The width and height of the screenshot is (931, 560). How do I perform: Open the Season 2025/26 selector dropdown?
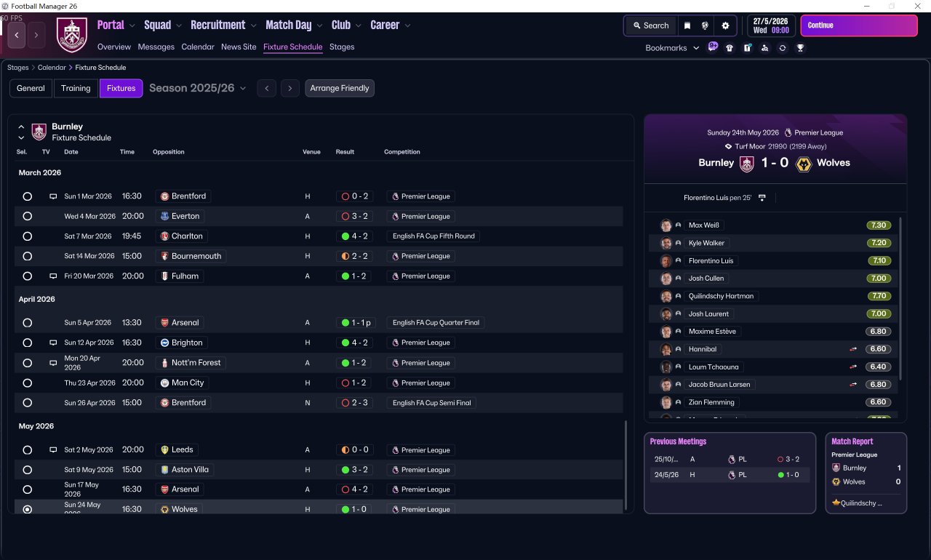coord(198,88)
